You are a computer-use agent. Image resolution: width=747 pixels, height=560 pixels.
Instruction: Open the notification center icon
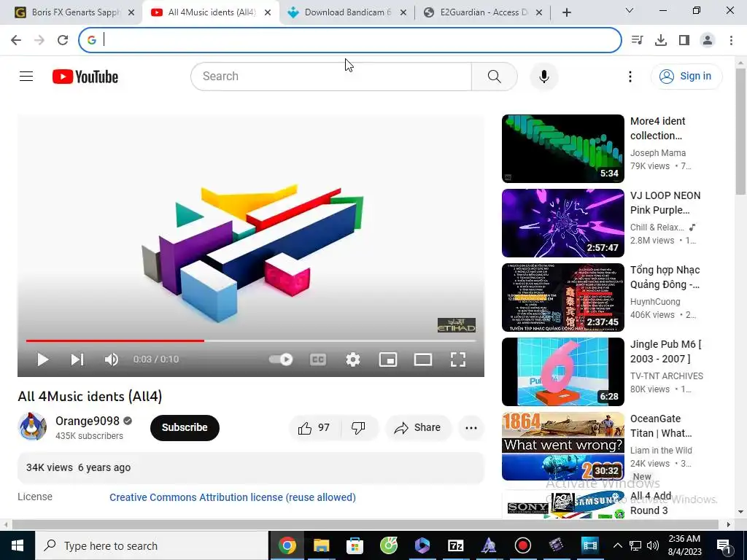[723, 545]
